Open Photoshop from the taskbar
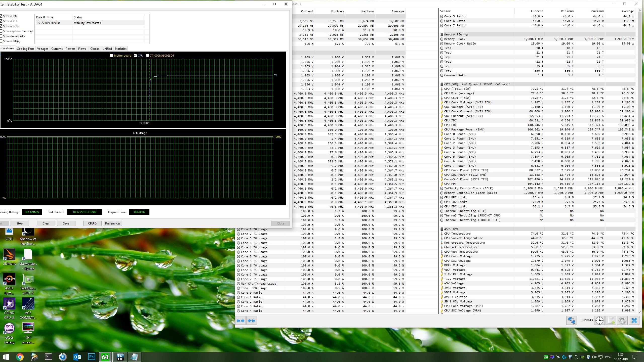Viewport: 644px width, 362px height. click(x=92, y=357)
